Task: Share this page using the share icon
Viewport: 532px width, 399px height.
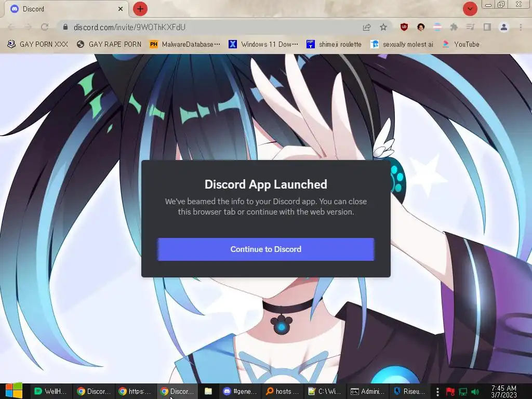Action: [367, 27]
